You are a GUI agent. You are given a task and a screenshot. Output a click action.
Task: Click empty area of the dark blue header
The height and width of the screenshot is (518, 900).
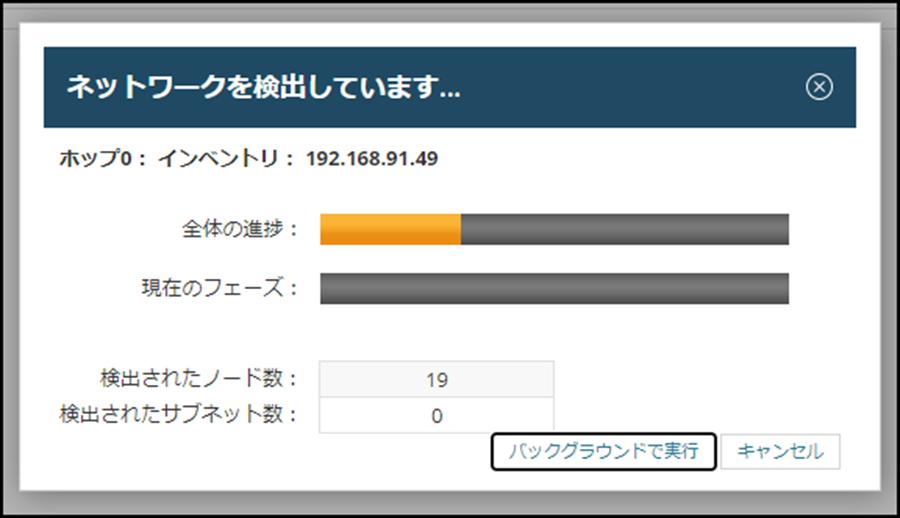pos(631,87)
